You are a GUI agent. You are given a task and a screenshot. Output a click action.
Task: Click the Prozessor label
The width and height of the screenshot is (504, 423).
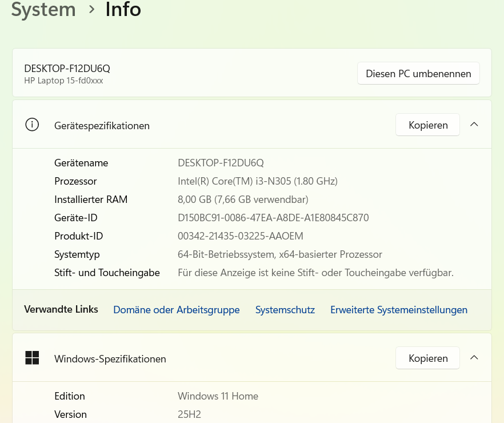75,181
